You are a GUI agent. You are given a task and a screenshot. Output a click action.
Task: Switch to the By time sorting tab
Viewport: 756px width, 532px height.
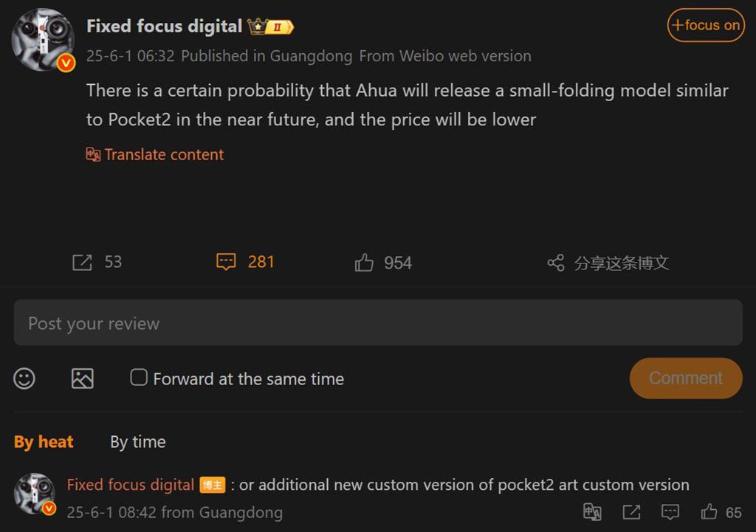point(138,442)
